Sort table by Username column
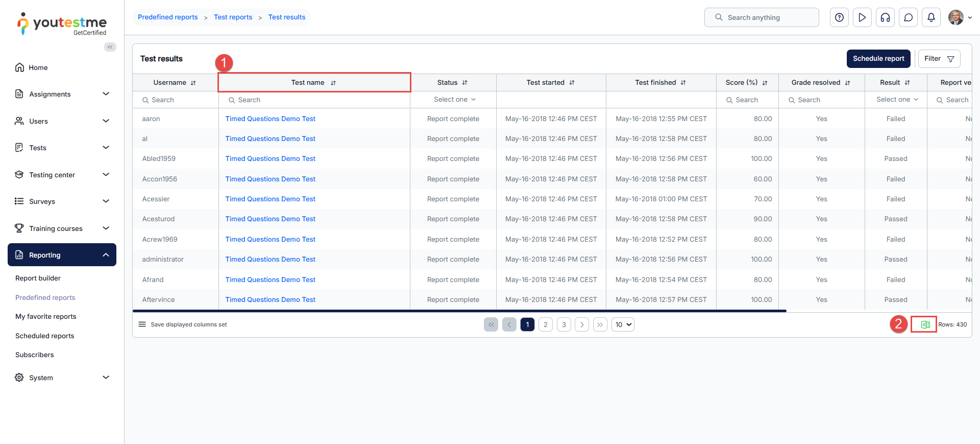Viewport: 980px width, 444px height. 193,83
